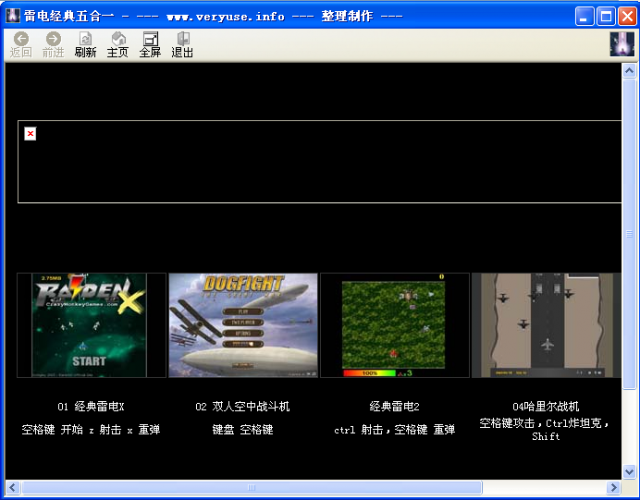Image resolution: width=640 pixels, height=500 pixels.
Task: Click the 退出 (Exit) toolbar icon
Action: [182, 44]
